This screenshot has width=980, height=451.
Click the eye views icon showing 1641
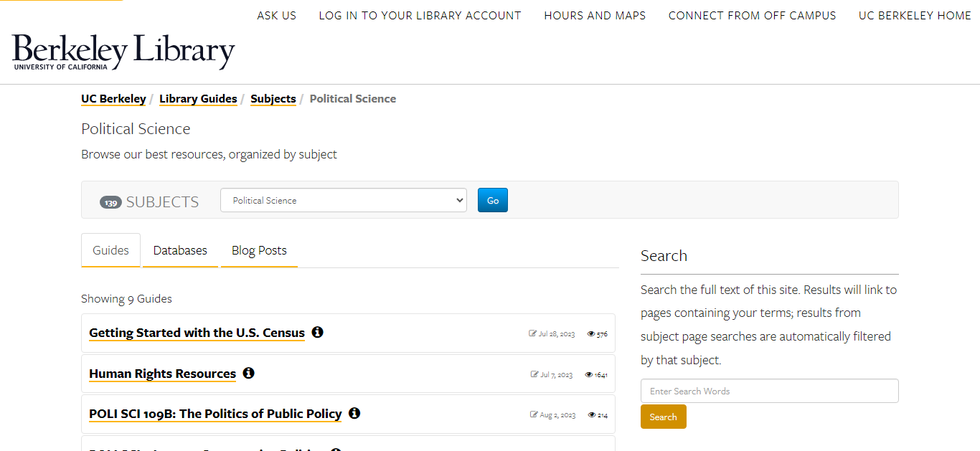click(x=589, y=374)
